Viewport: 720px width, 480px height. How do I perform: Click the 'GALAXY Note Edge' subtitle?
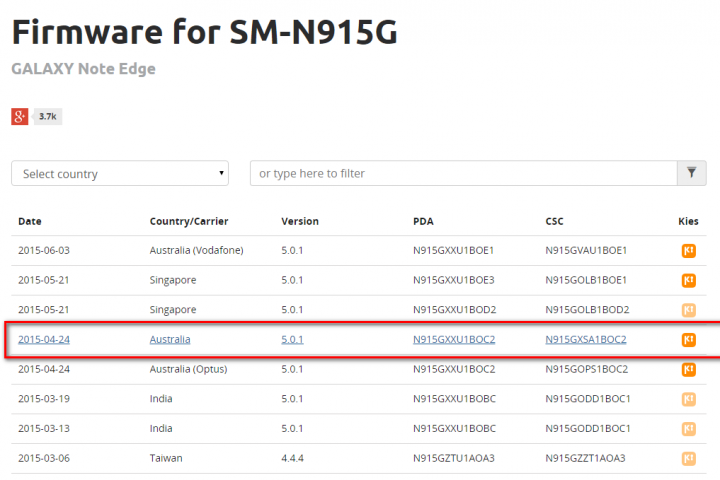point(84,68)
